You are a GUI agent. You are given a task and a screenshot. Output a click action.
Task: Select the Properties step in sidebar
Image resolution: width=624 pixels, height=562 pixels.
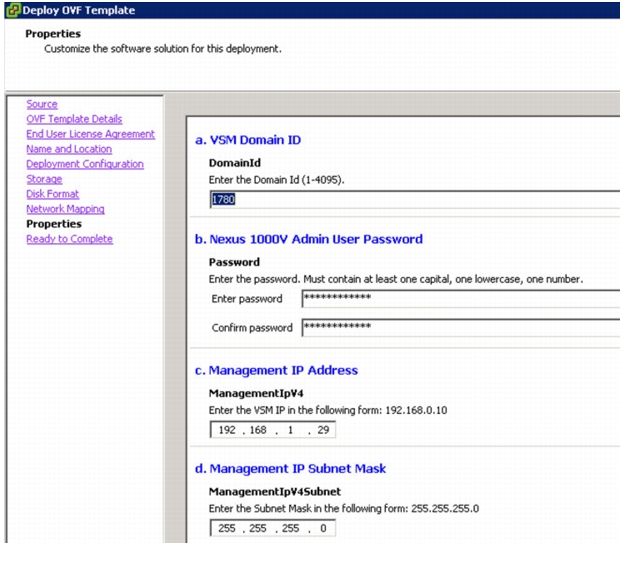pos(54,224)
